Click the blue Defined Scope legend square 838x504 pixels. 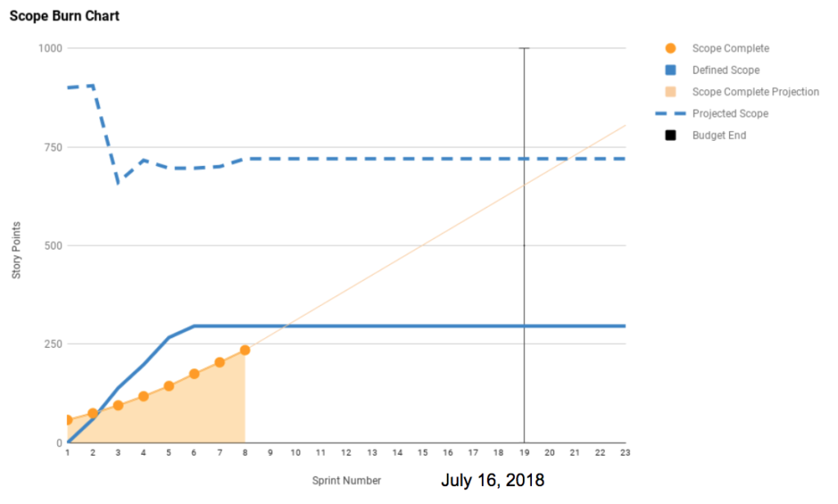[670, 70]
